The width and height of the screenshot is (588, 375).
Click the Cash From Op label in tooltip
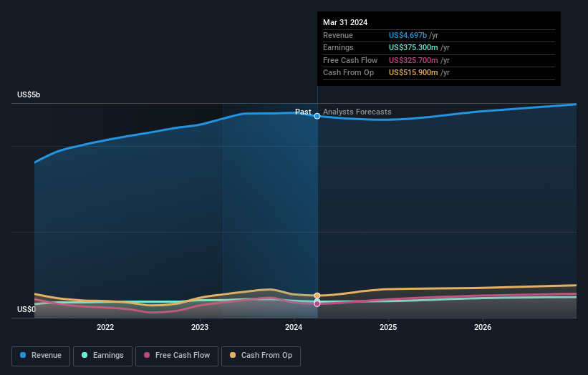348,73
